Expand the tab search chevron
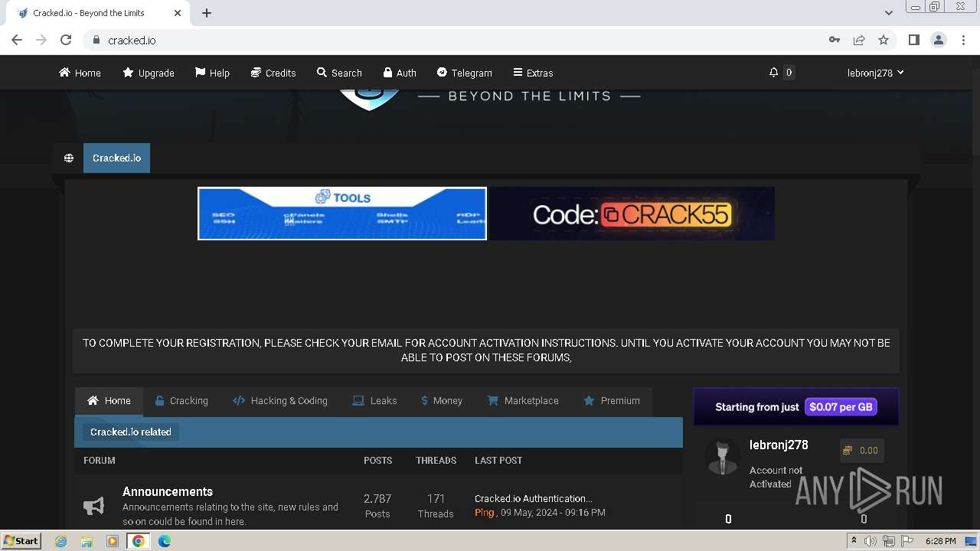Screen dimensions: 980x551 click(889, 13)
